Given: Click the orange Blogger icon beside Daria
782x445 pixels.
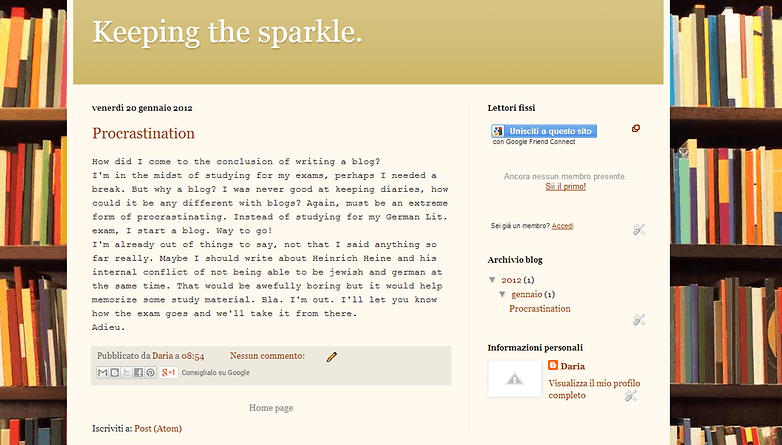Looking at the screenshot, I should point(553,365).
